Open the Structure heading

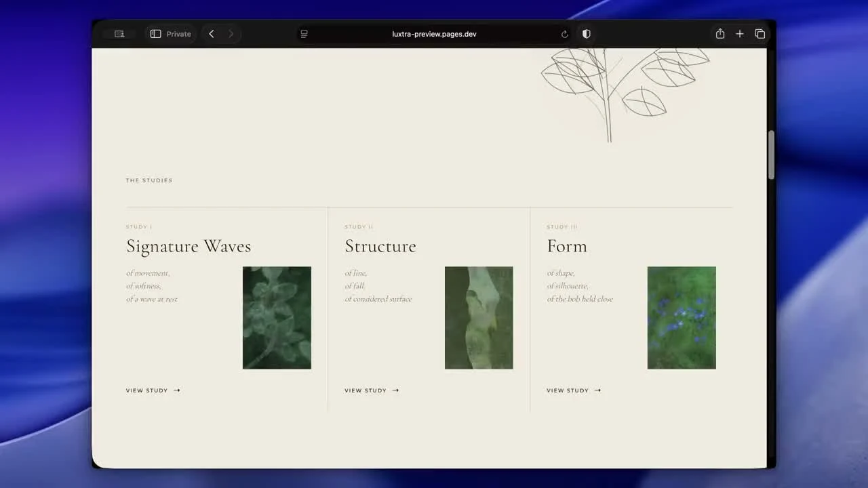click(x=380, y=246)
